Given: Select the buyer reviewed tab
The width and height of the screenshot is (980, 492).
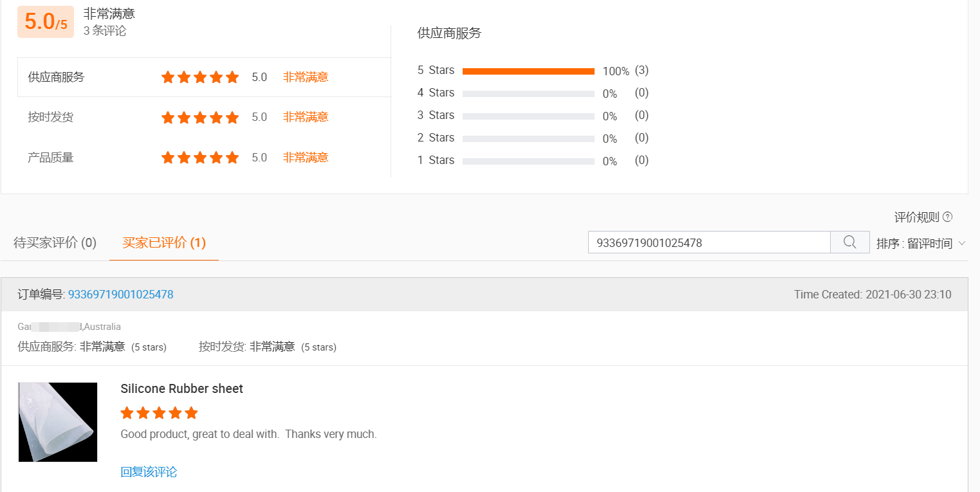Looking at the screenshot, I should point(164,243).
